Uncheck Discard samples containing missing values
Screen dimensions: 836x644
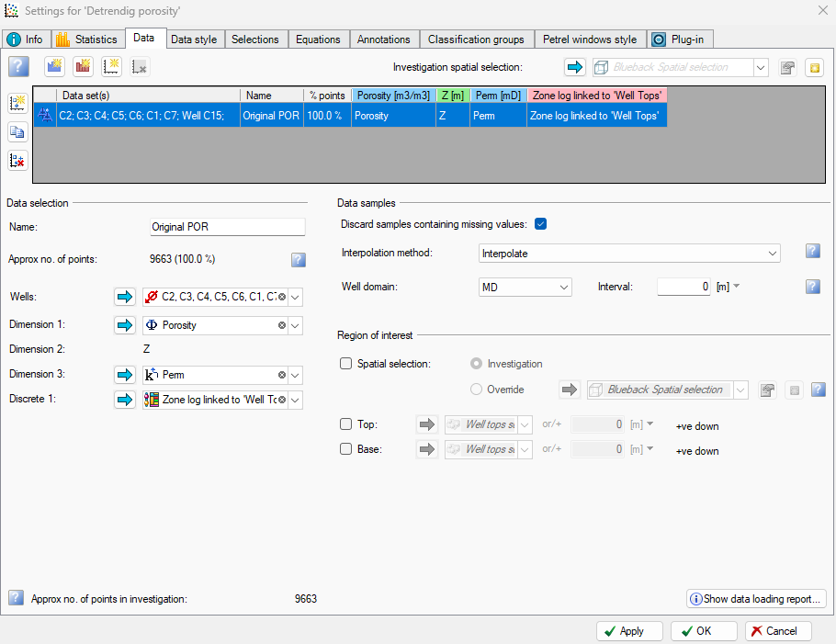tap(540, 224)
